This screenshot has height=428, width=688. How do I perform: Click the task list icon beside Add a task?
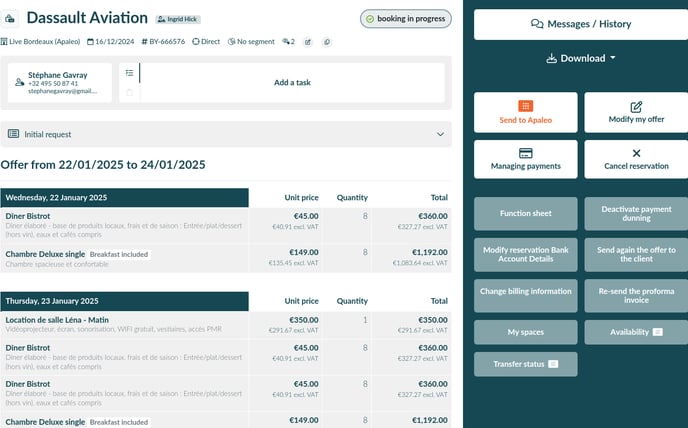pyautogui.click(x=129, y=73)
